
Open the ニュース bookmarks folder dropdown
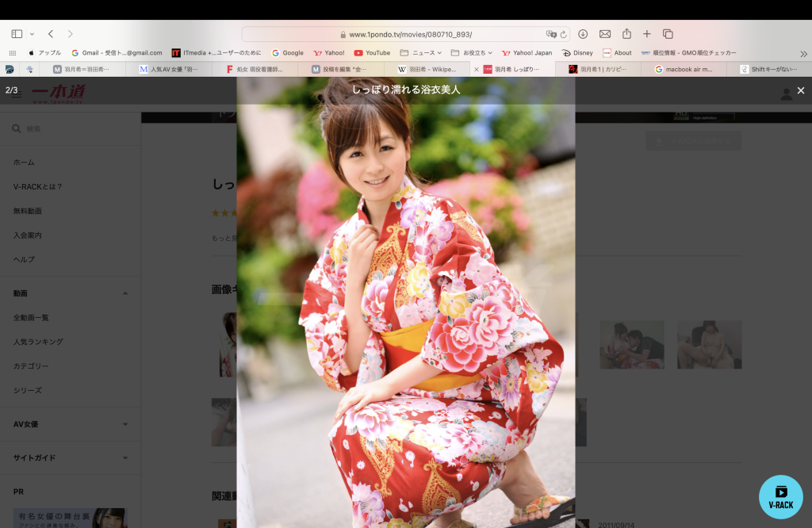click(x=421, y=53)
